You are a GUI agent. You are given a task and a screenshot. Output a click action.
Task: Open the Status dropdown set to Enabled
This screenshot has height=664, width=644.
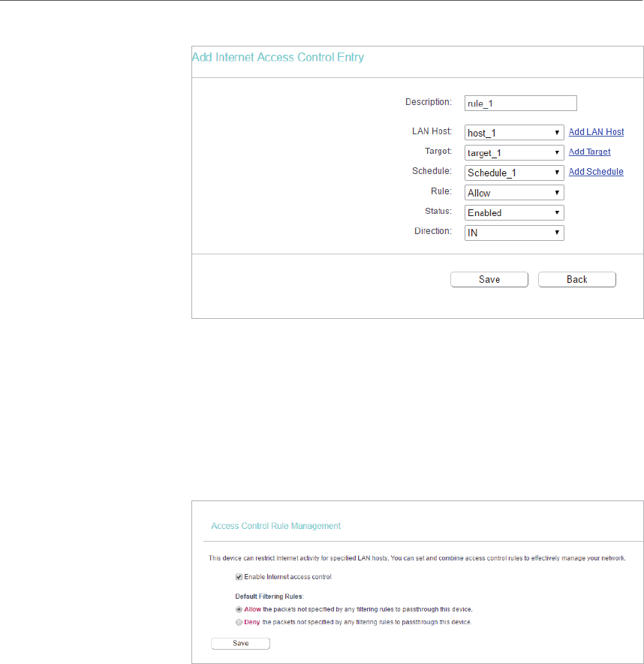click(x=514, y=212)
